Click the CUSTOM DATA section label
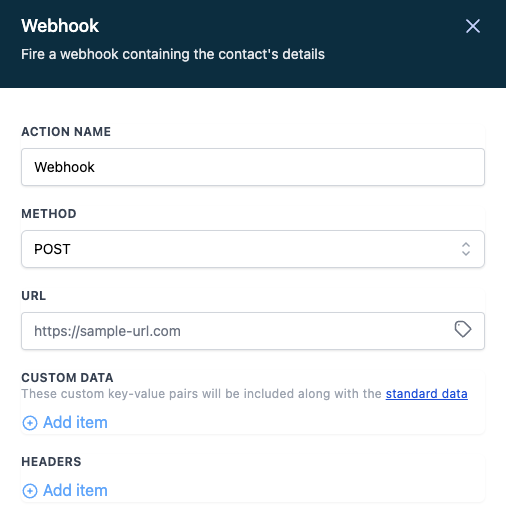The height and width of the screenshot is (521, 506). click(67, 378)
